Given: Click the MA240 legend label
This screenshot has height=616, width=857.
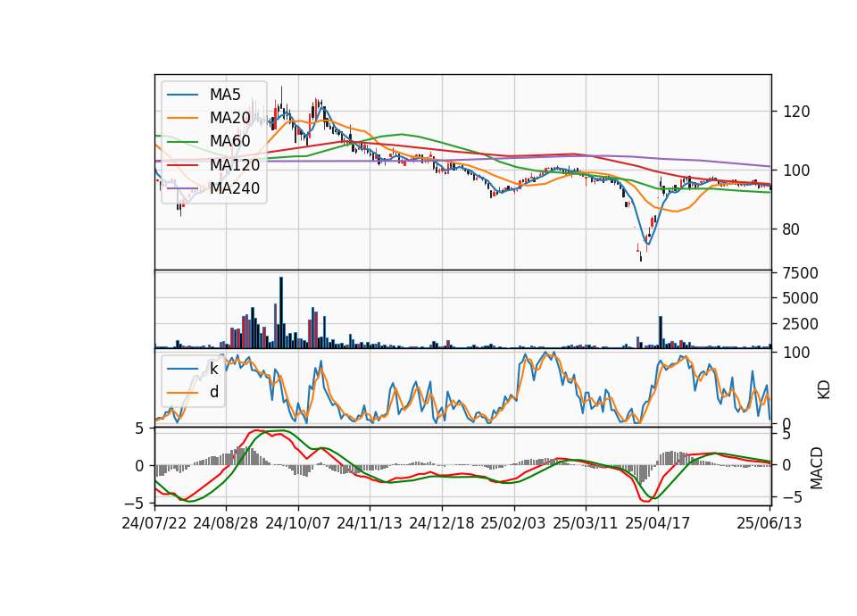Looking at the screenshot, I should coord(235,188).
